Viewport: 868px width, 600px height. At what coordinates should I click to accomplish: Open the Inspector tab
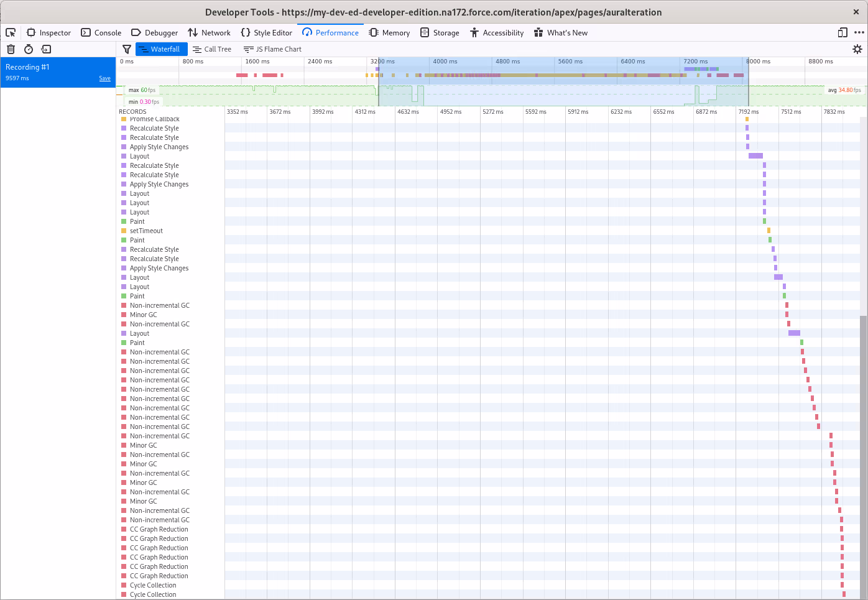click(x=48, y=32)
